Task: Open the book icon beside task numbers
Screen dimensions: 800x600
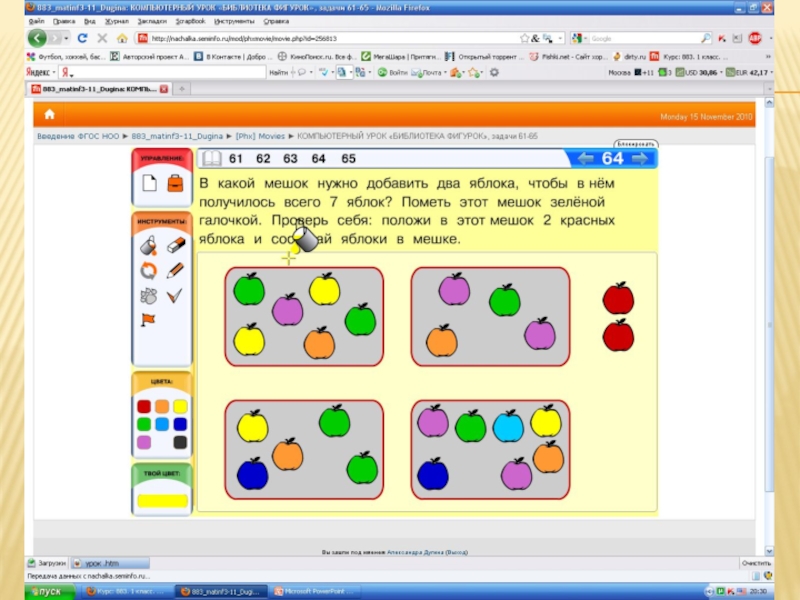Action: [x=211, y=158]
